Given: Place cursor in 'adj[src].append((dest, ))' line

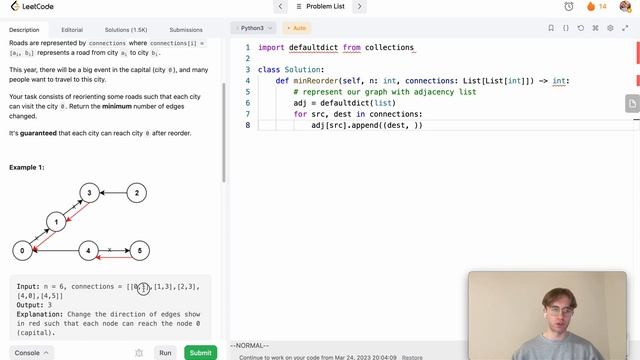Looking at the screenshot, I should point(367,125).
